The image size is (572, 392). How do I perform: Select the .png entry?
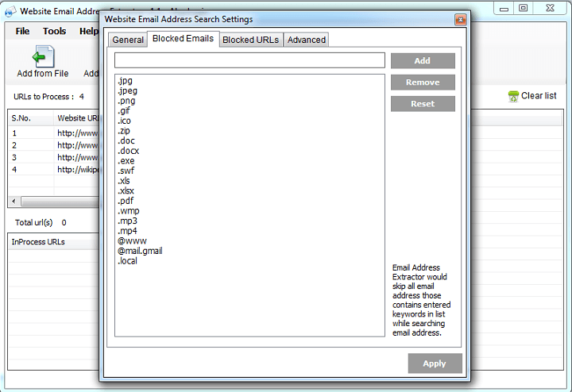(126, 101)
